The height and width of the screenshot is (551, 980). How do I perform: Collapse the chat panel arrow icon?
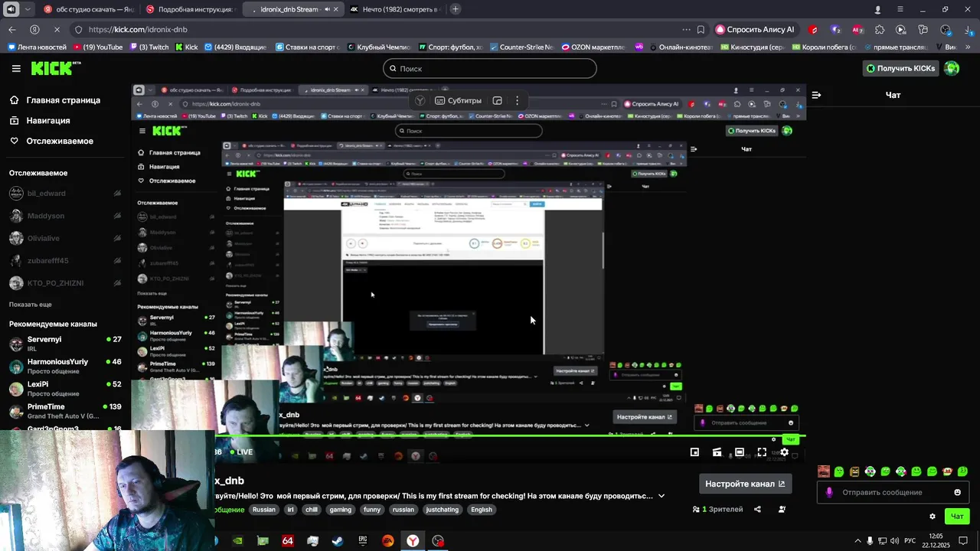pyautogui.click(x=816, y=95)
